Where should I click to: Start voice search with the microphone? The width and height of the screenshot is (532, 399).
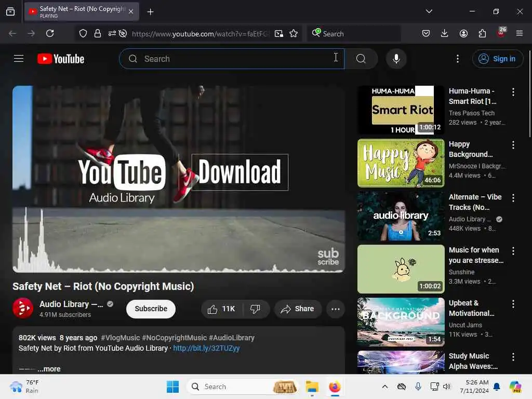396,59
